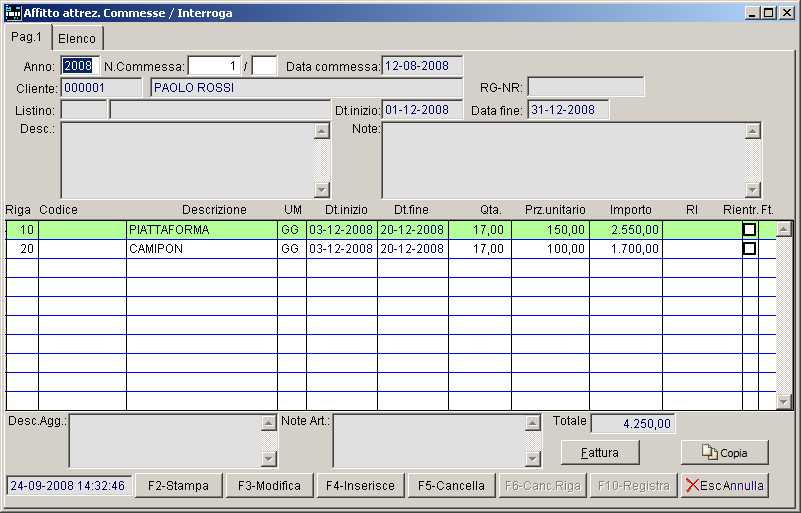This screenshot has height=513, width=801.
Task: Click F3-Modifica button
Action: click(x=269, y=485)
